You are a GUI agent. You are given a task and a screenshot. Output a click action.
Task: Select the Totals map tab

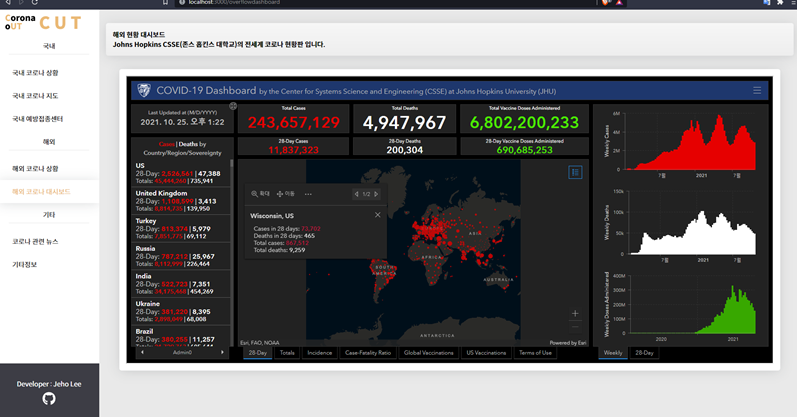[287, 353]
